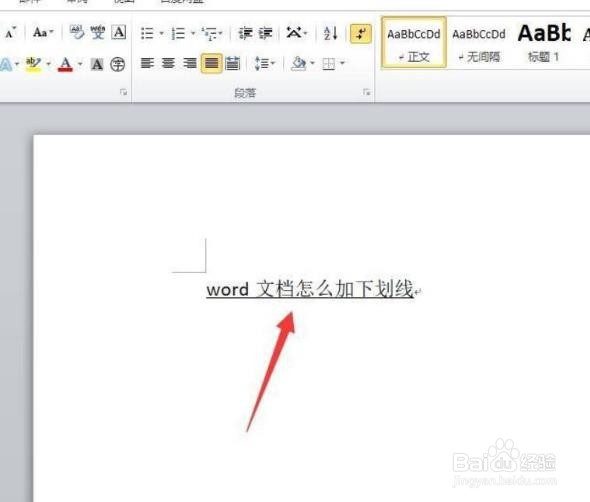This screenshot has height=502, width=590.
Task: Open the Shading color dropdown arrow
Action: tap(312, 63)
